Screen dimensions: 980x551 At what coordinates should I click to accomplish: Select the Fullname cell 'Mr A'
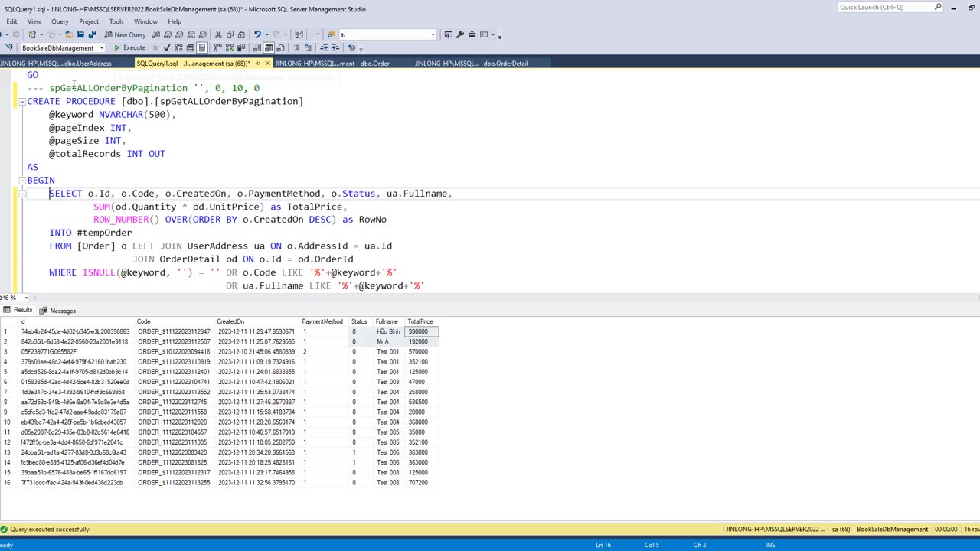[390, 342]
